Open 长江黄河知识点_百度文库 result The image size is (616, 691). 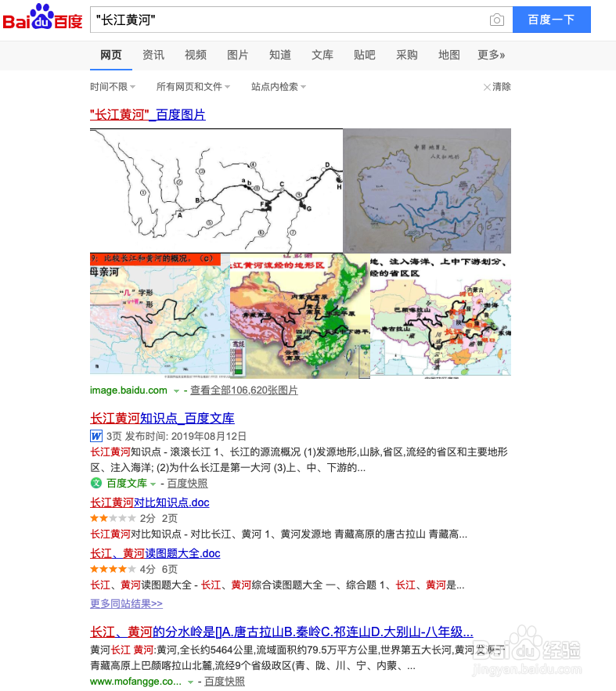[162, 418]
